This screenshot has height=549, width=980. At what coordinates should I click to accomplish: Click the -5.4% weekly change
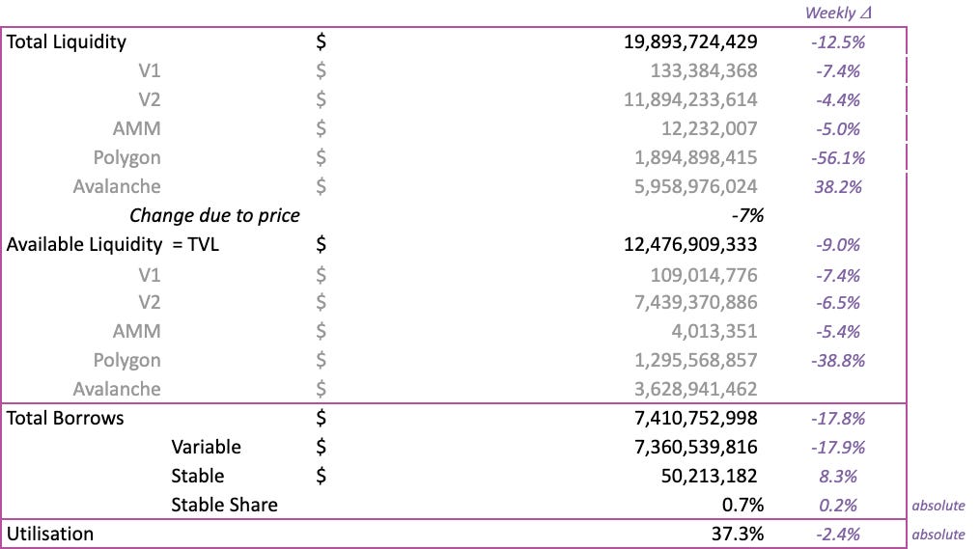point(838,332)
